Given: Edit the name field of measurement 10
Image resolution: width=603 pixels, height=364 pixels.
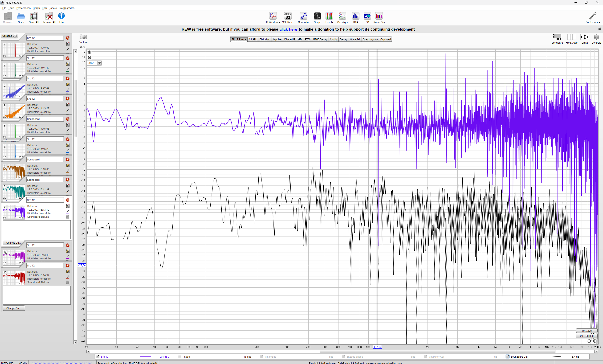Looking at the screenshot, I should [45, 245].
